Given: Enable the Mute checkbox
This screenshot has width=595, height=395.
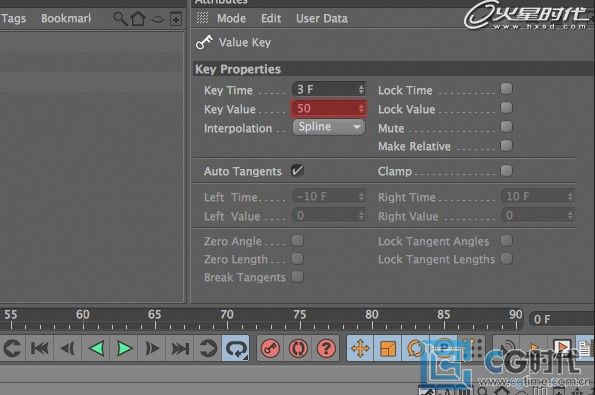Looking at the screenshot, I should [x=506, y=127].
